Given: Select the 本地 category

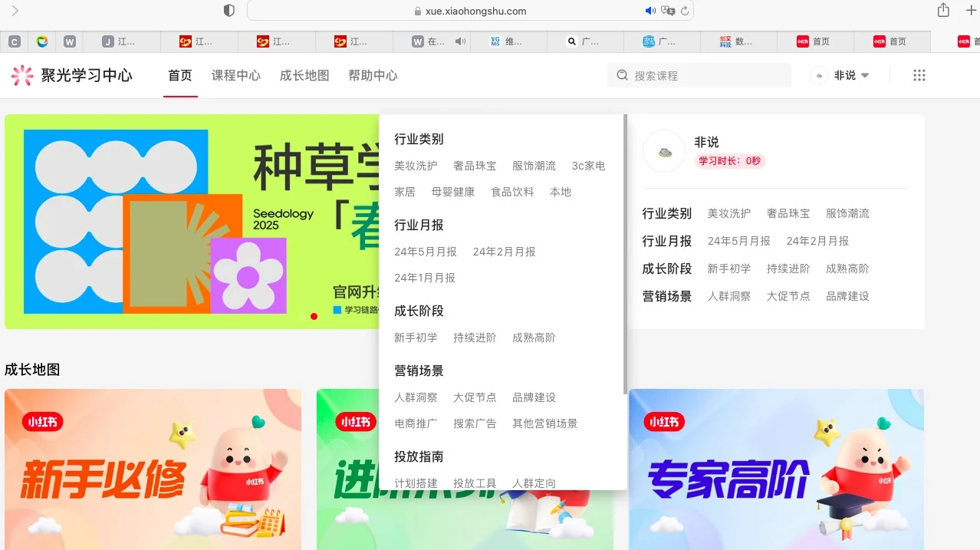Looking at the screenshot, I should point(561,192).
